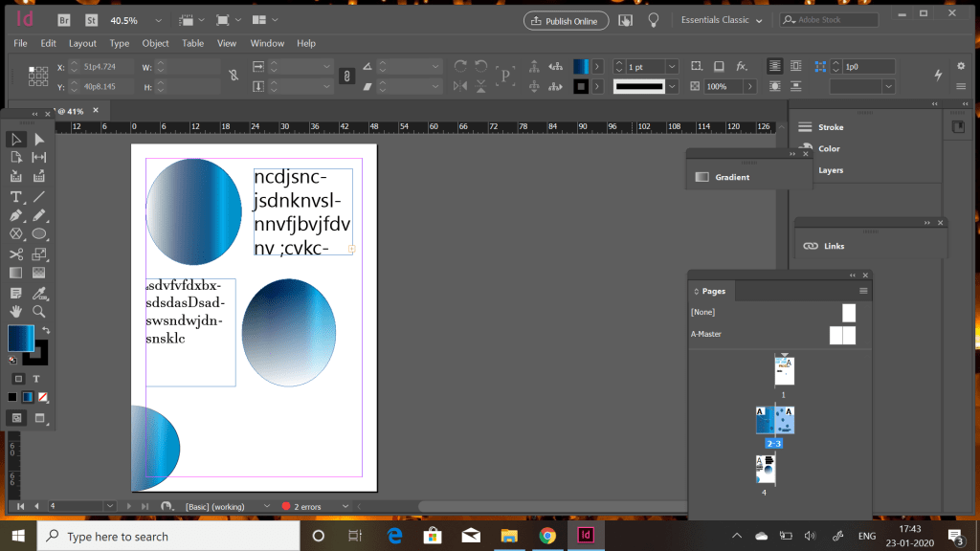The image size is (980, 551).
Task: Activate the Hand tool
Action: click(x=16, y=311)
